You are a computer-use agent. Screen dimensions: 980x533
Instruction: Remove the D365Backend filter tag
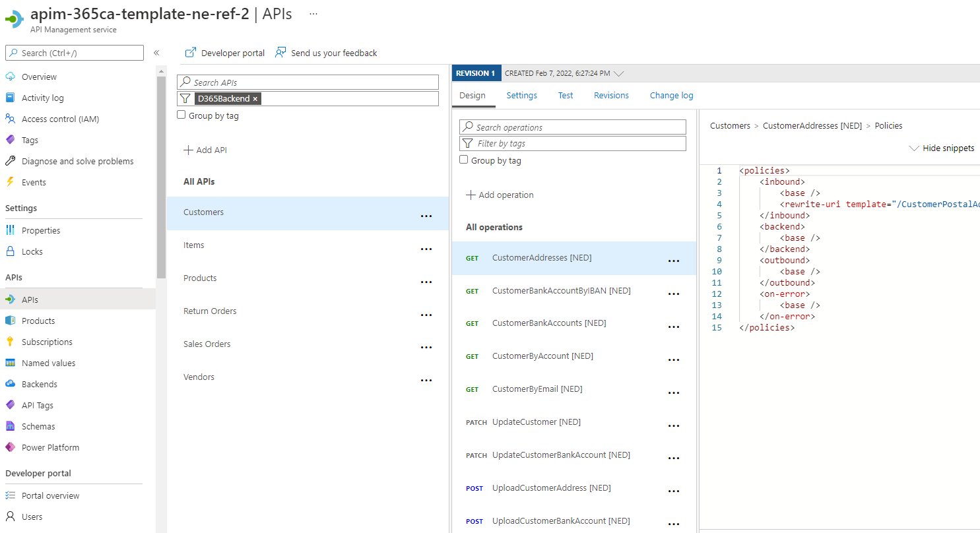pyautogui.click(x=255, y=99)
